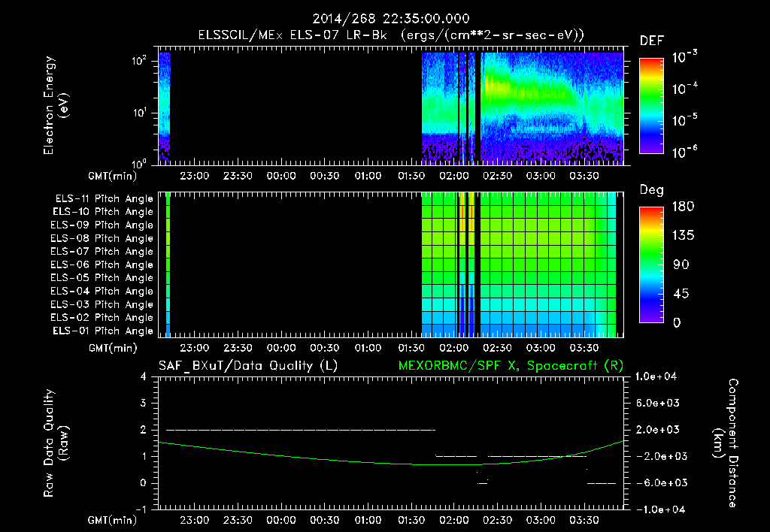Image resolution: width=770 pixels, height=532 pixels.
Task: Click the 4 tick on Raw Data Quality axis
Action: pyautogui.click(x=143, y=376)
